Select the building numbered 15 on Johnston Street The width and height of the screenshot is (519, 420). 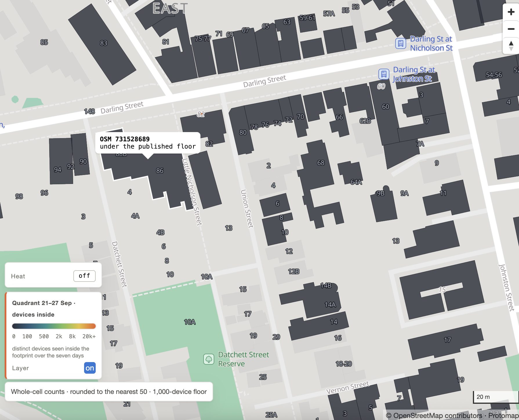pyautogui.click(x=442, y=289)
